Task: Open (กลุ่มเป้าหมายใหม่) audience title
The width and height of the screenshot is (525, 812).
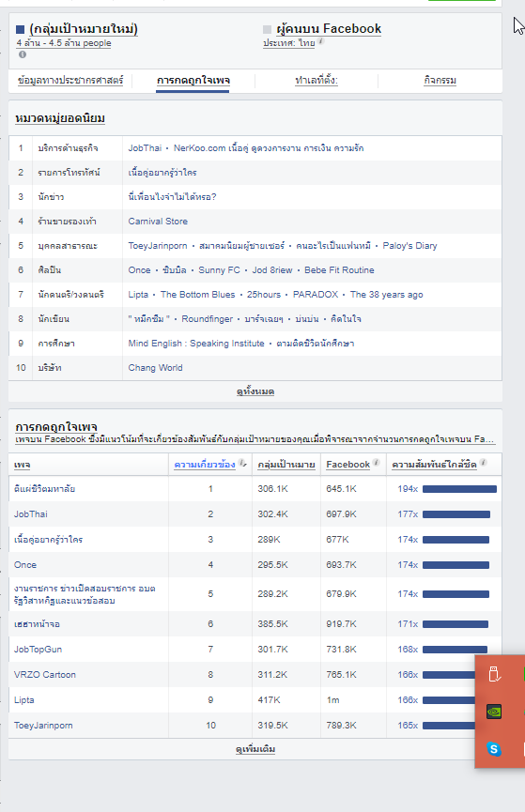Action: pyautogui.click(x=84, y=28)
